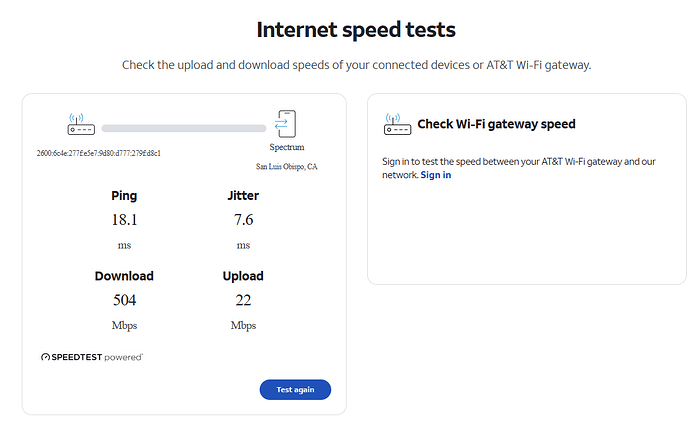Click the Speedtest gauge logo icon

click(45, 357)
